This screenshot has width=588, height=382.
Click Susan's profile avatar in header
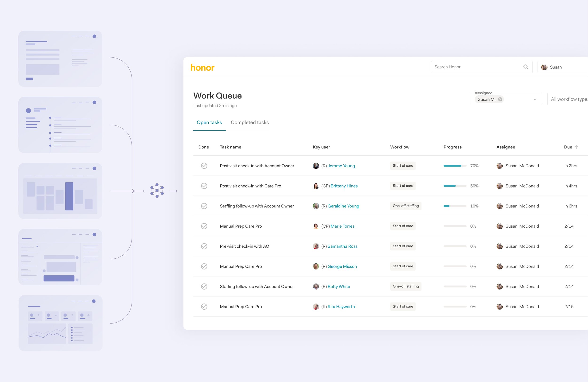pos(544,67)
